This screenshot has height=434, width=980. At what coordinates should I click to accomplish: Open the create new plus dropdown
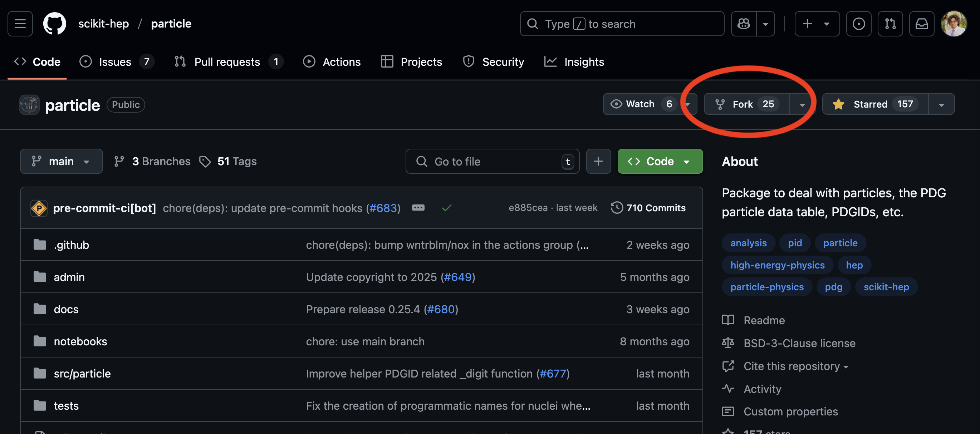click(x=817, y=24)
